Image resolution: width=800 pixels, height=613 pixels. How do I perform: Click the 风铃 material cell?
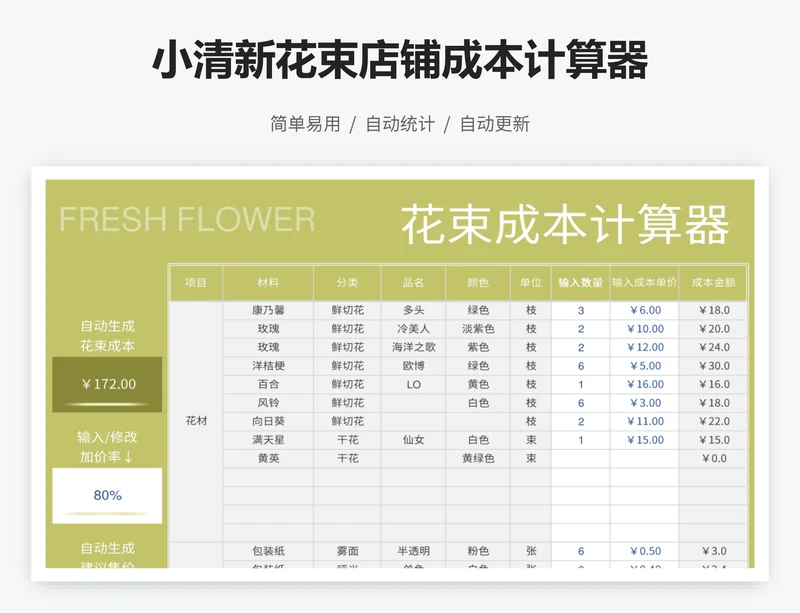(x=268, y=403)
